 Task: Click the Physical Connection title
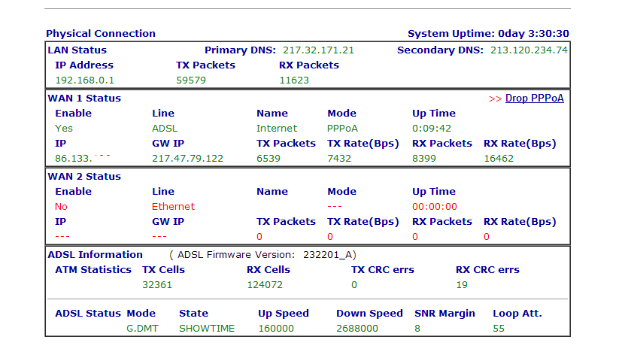[101, 34]
